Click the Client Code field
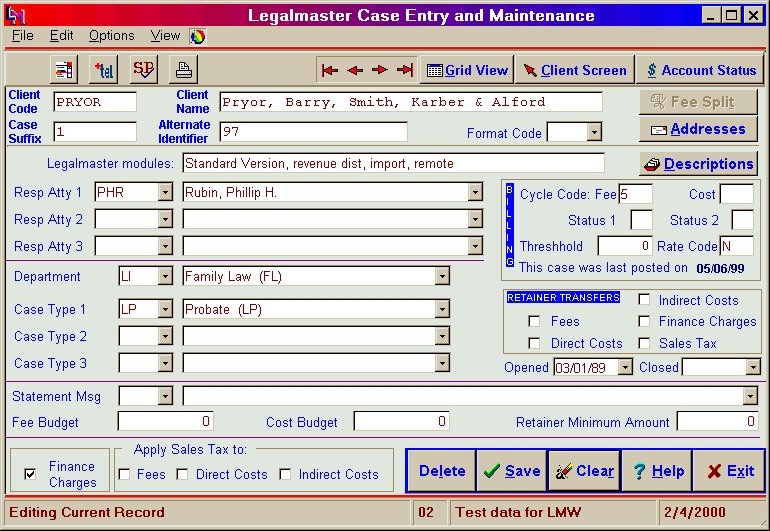The image size is (770, 531). (x=95, y=102)
